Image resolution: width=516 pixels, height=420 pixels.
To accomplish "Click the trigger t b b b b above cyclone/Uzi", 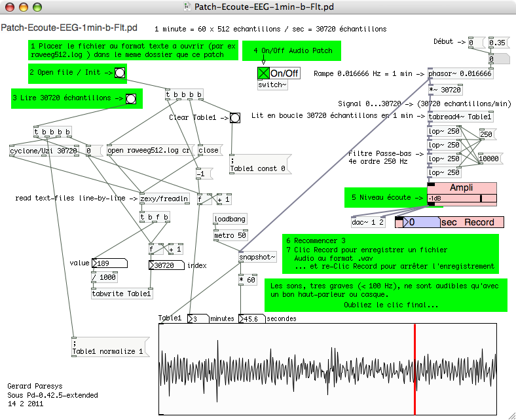I will click(x=52, y=132).
